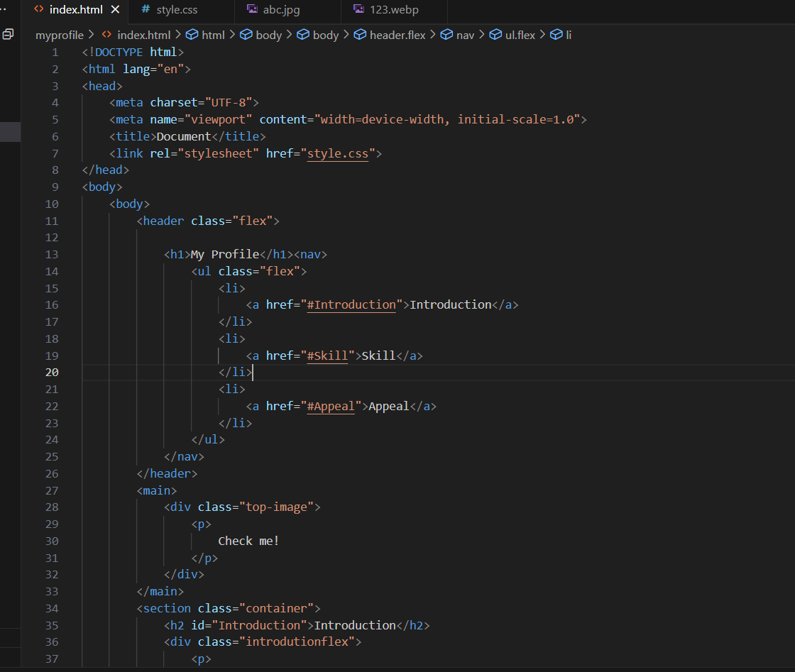Click the cube icon beside ul.flex in breadcrumbs
Screen dimensions: 795x672
(x=495, y=35)
